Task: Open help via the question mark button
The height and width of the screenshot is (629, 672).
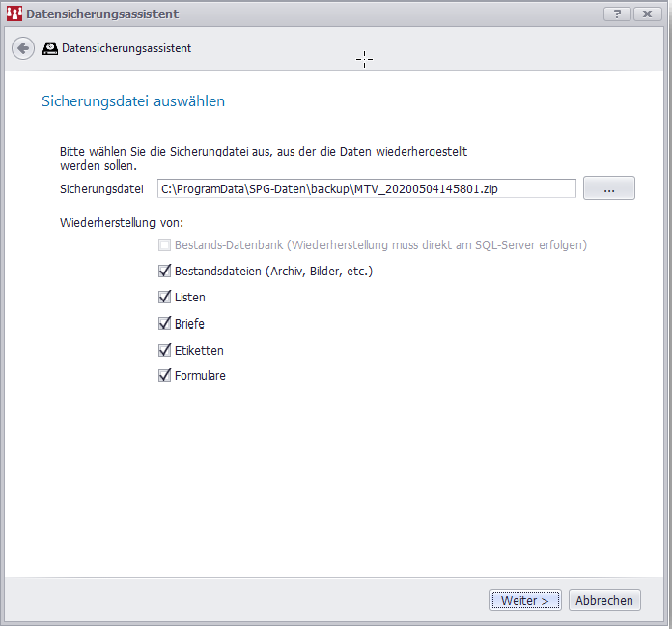Action: click(616, 14)
